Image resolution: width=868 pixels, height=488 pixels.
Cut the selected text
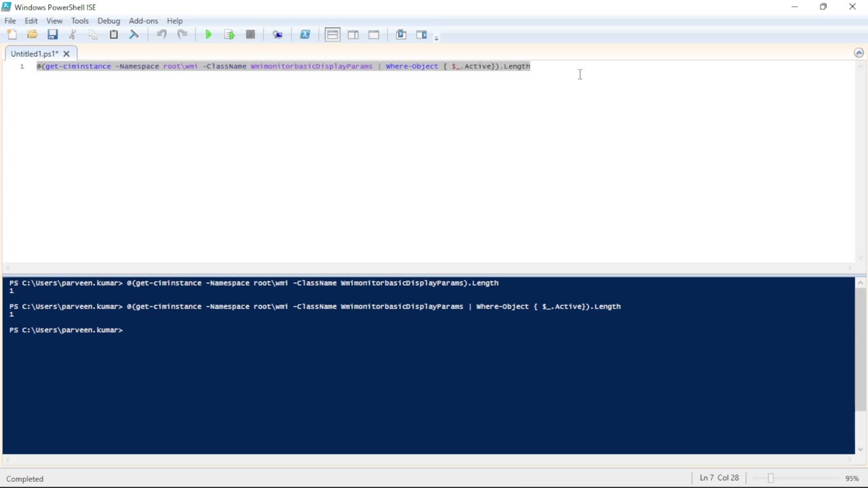coord(73,35)
